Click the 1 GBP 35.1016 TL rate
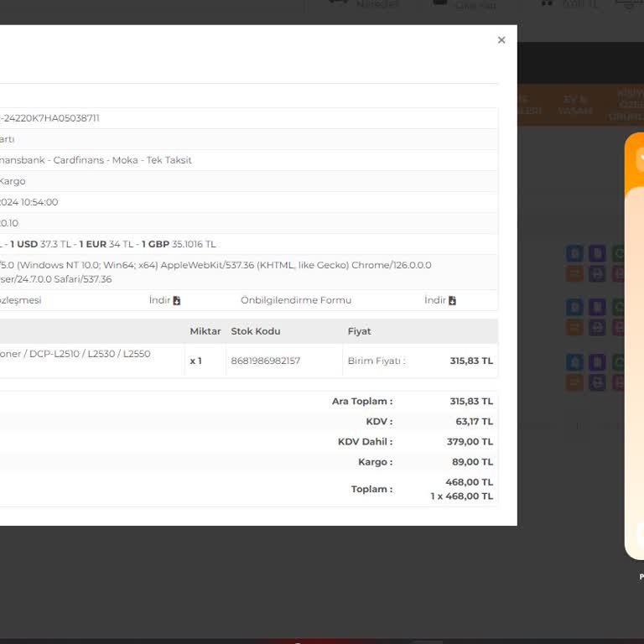 pyautogui.click(x=179, y=244)
